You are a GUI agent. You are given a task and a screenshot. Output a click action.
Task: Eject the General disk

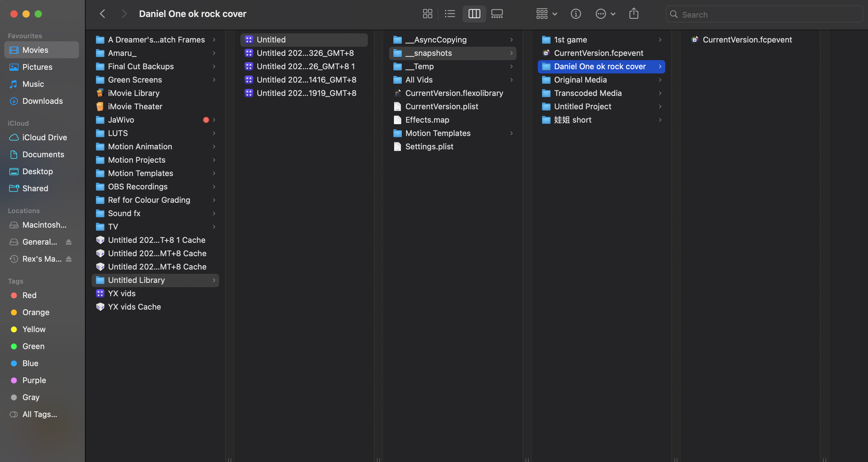[69, 242]
